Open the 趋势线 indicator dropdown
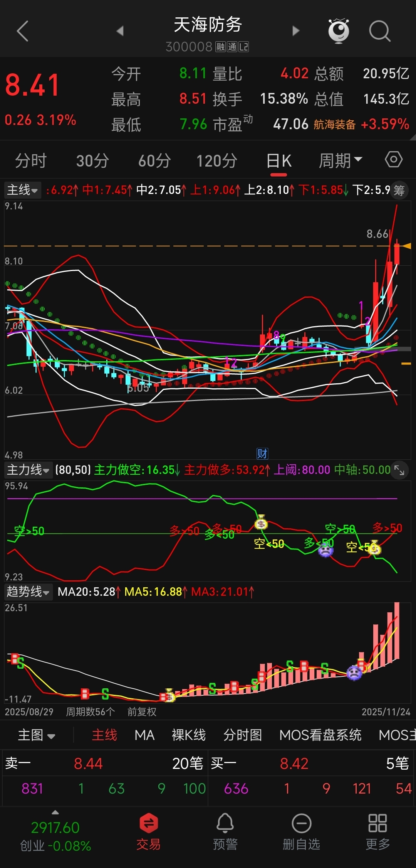This screenshot has height=868, width=416. pos(28,592)
